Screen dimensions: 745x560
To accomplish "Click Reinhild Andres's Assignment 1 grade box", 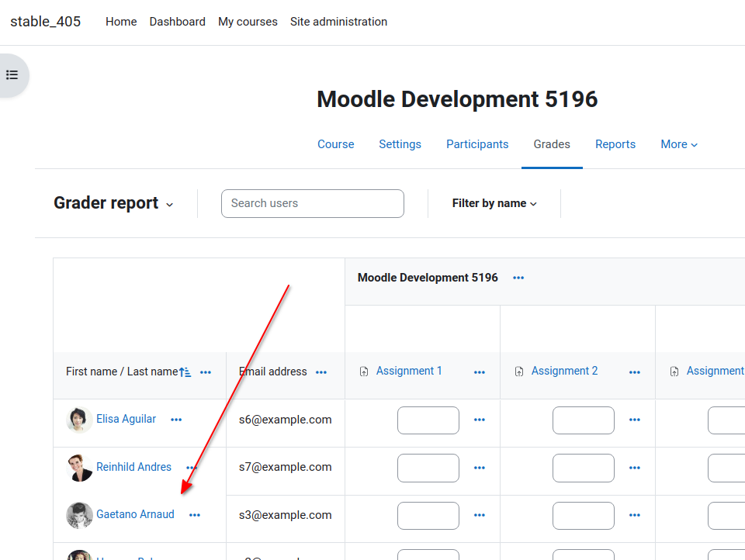I will click(428, 468).
